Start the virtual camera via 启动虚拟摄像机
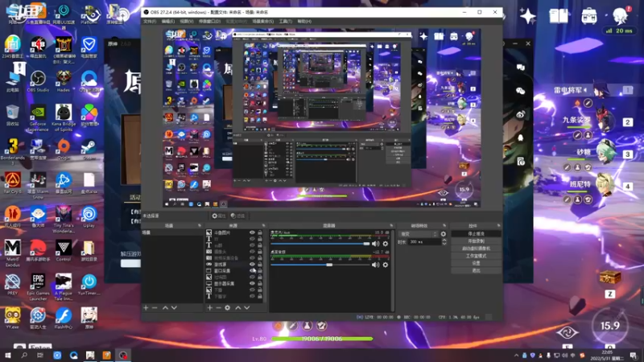 [x=476, y=249]
